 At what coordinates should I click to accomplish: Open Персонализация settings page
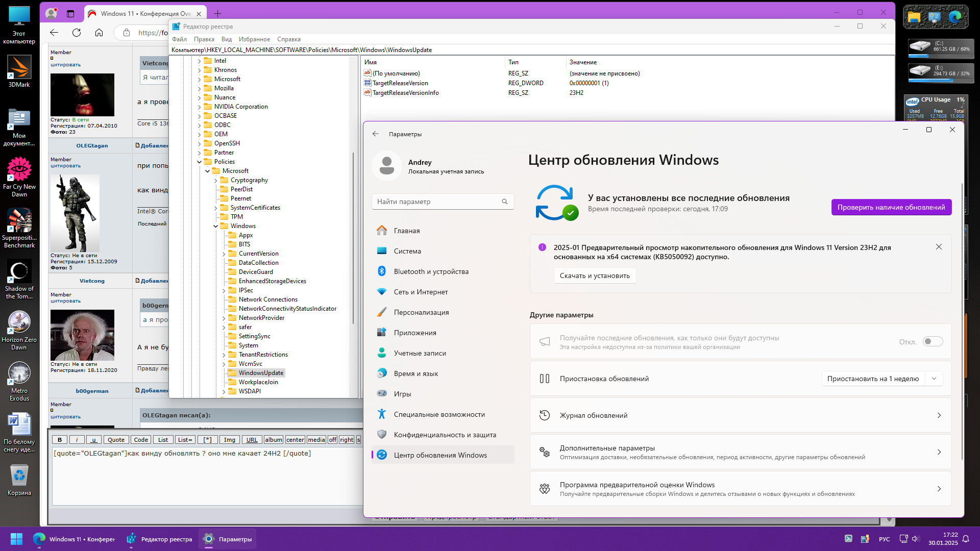[421, 312]
